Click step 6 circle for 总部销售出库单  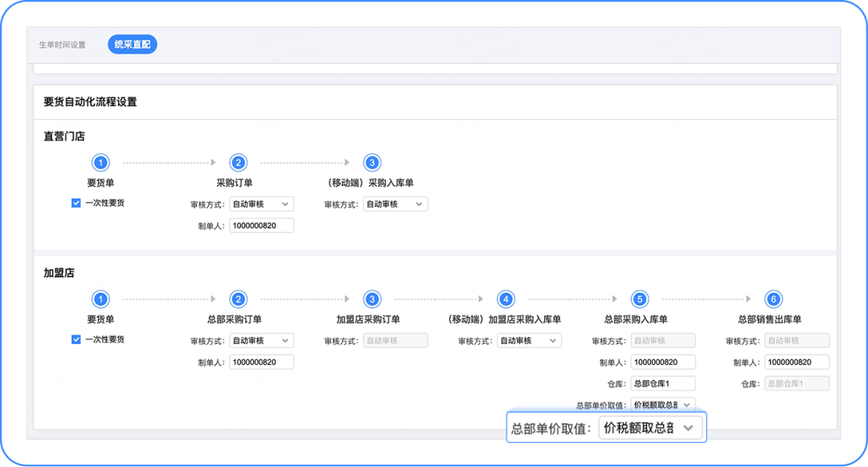773,299
